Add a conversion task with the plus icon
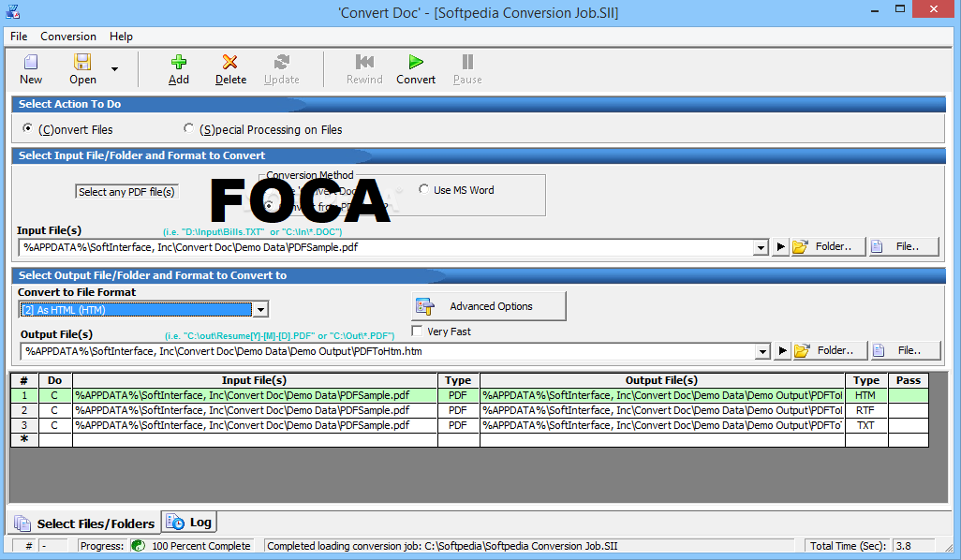 [178, 69]
